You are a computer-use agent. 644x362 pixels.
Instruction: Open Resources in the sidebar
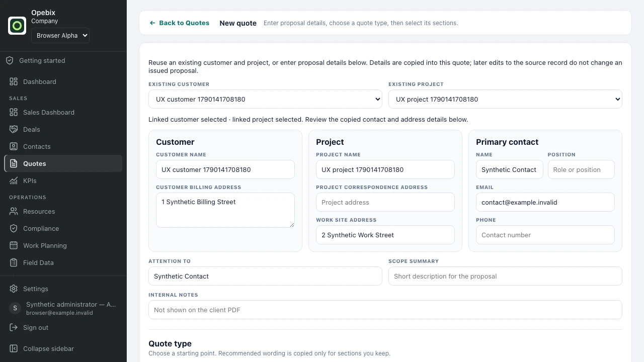tap(63, 211)
